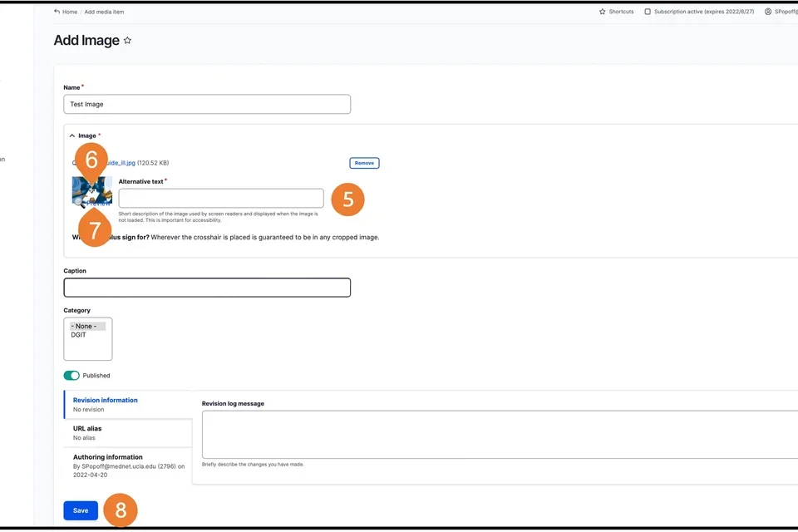Click the image thumbnail preview
The image size is (798, 532).
91,191
